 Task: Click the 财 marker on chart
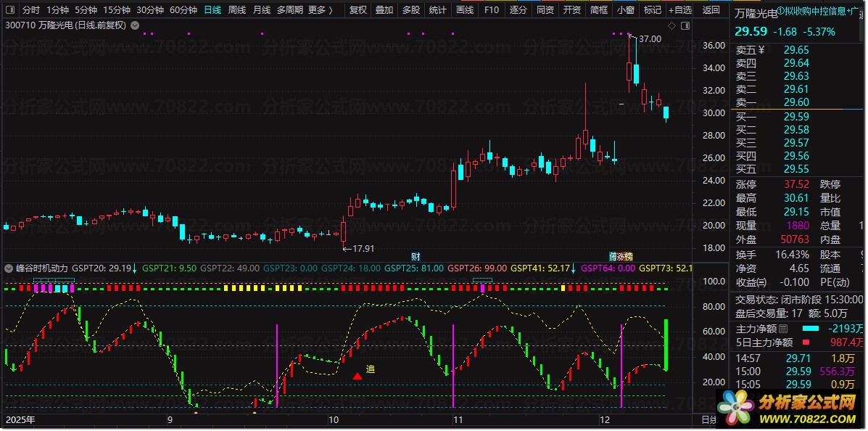coord(416,256)
